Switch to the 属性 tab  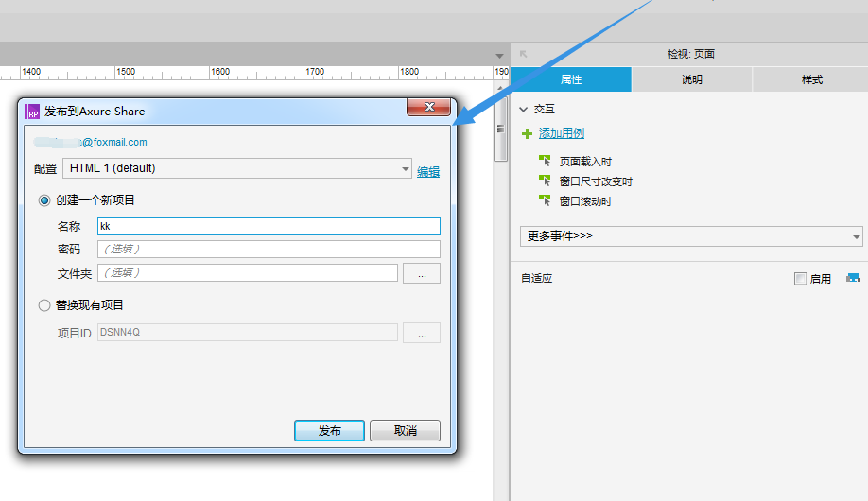click(571, 79)
